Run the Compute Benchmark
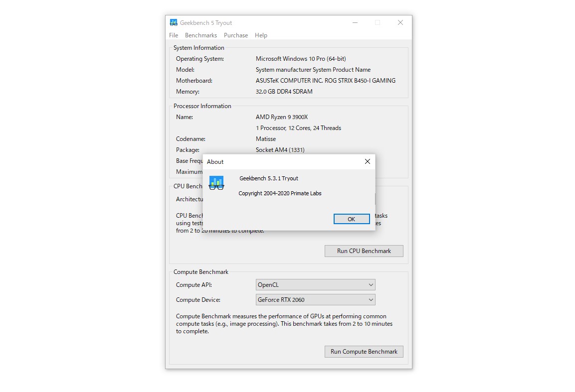 pyautogui.click(x=364, y=351)
